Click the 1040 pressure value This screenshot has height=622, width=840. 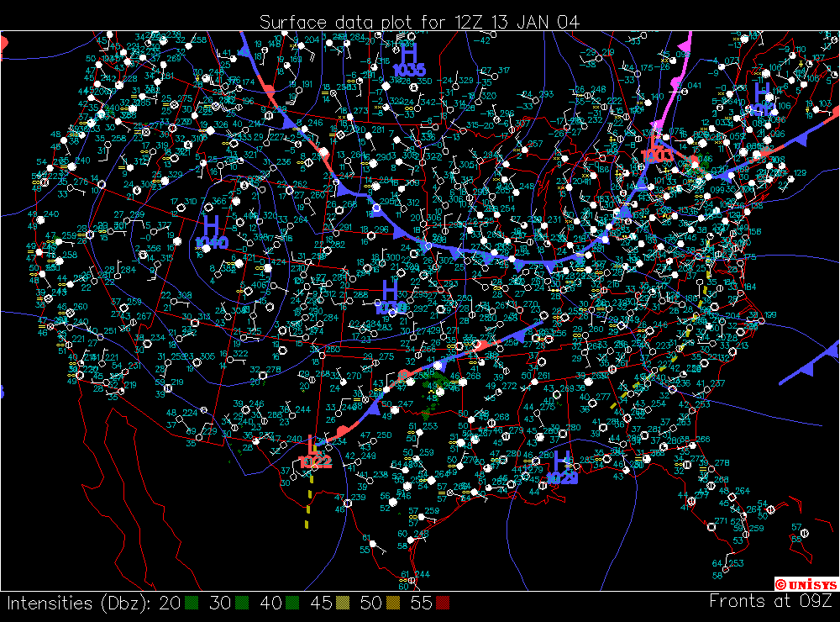(x=213, y=242)
